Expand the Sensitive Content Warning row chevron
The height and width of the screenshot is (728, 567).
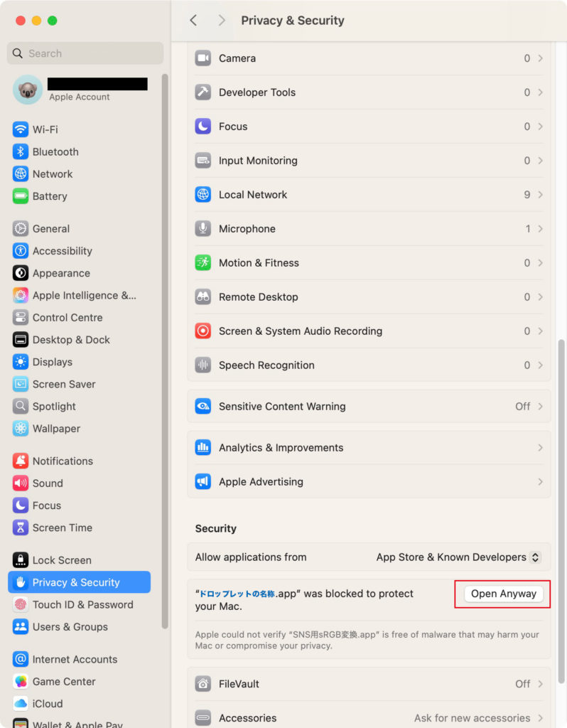[x=541, y=406]
